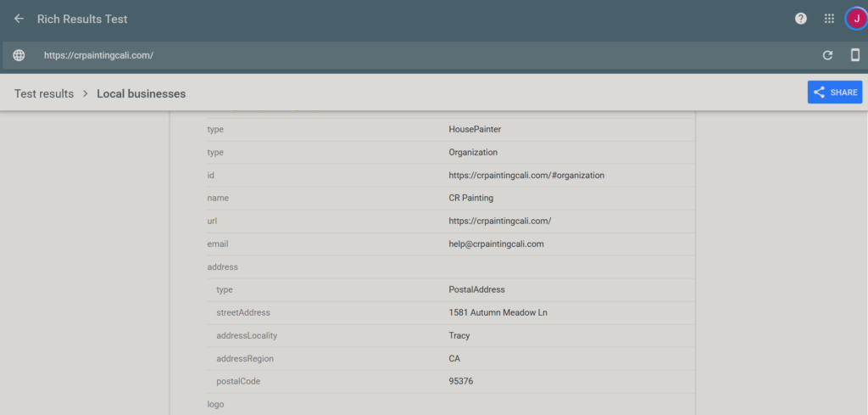Open the Google apps grid
Screen dimensions: 868x415
click(829, 19)
